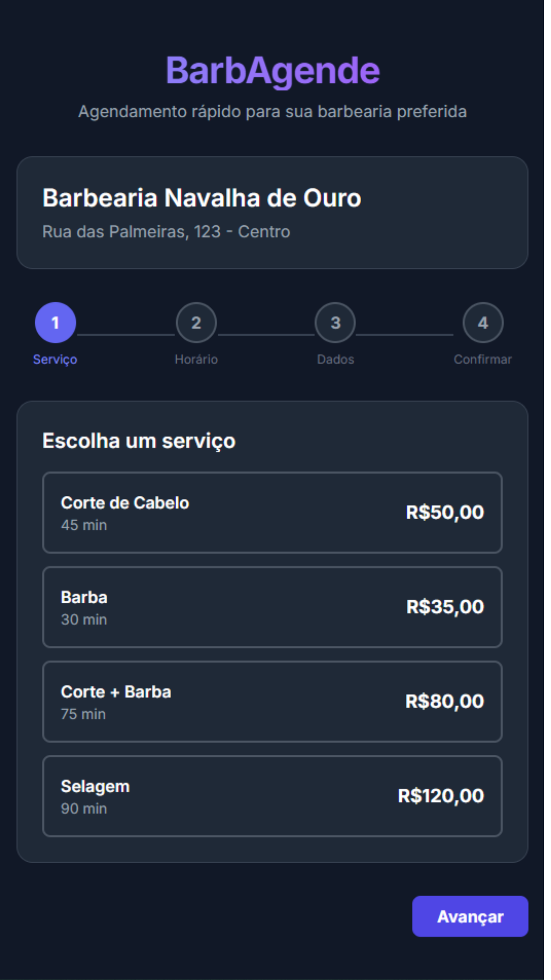Click the R$120,00 price

pyautogui.click(x=441, y=796)
